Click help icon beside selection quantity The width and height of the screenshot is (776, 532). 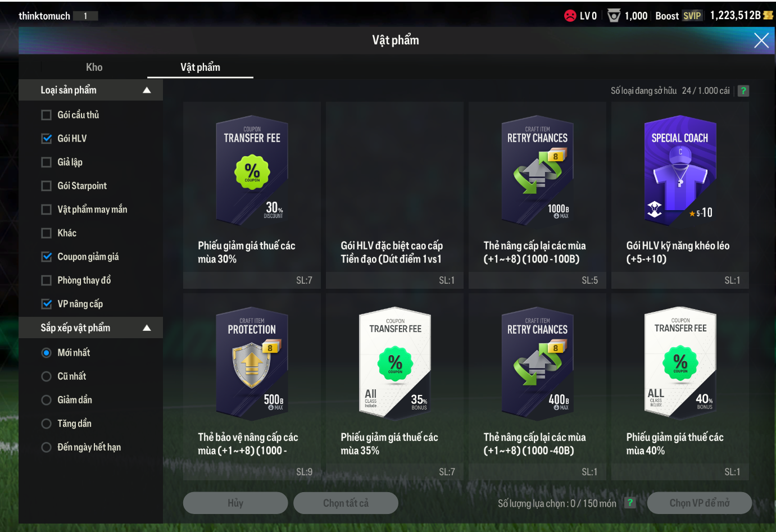coord(630,503)
